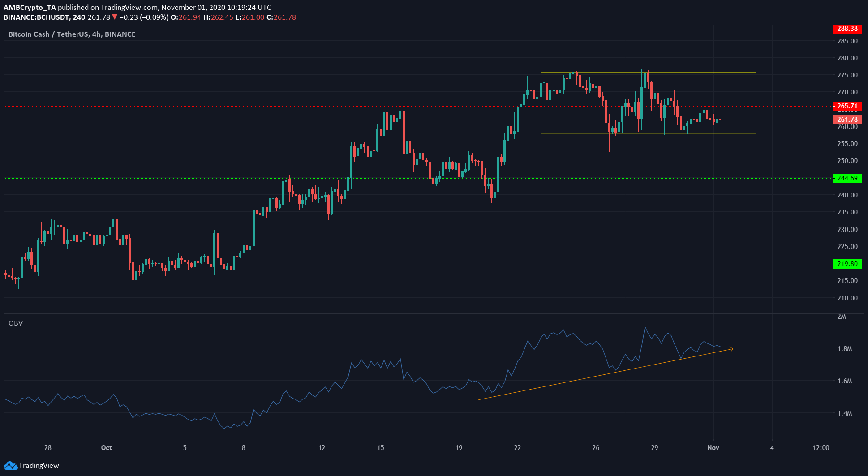Click the TradingView cloud logo icon
The width and height of the screenshot is (868, 476).
(10, 466)
